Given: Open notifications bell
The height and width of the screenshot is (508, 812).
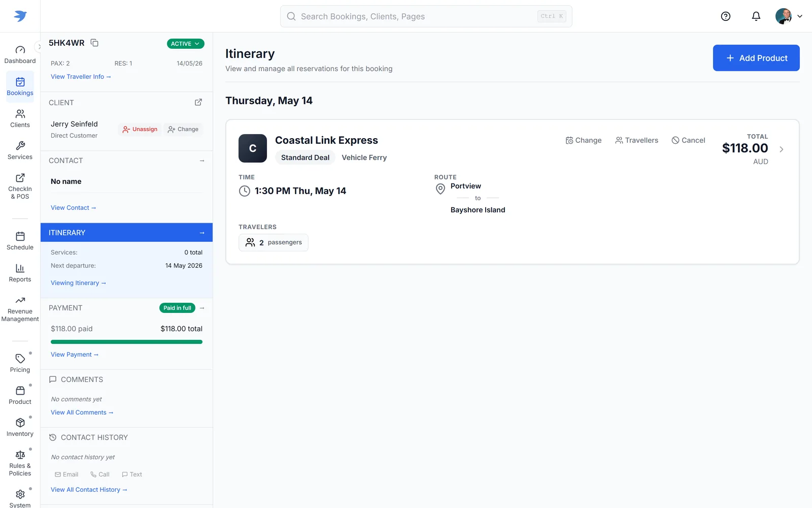Looking at the screenshot, I should point(756,16).
